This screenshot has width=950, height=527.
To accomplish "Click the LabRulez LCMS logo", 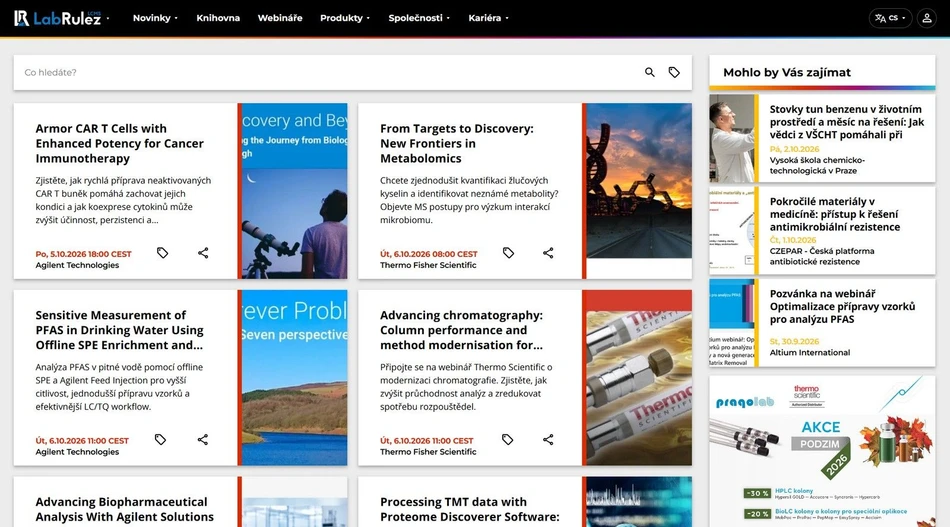I will point(58,18).
